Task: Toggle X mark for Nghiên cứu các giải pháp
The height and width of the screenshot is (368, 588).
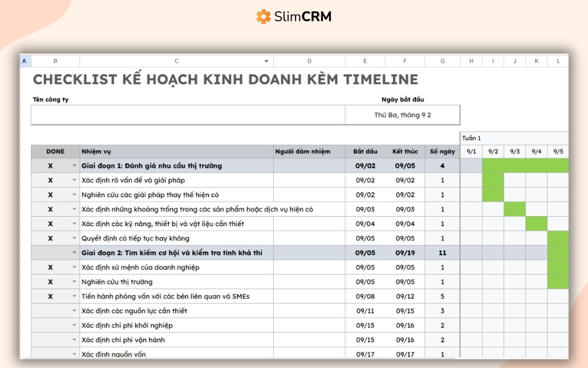Action: tap(50, 195)
